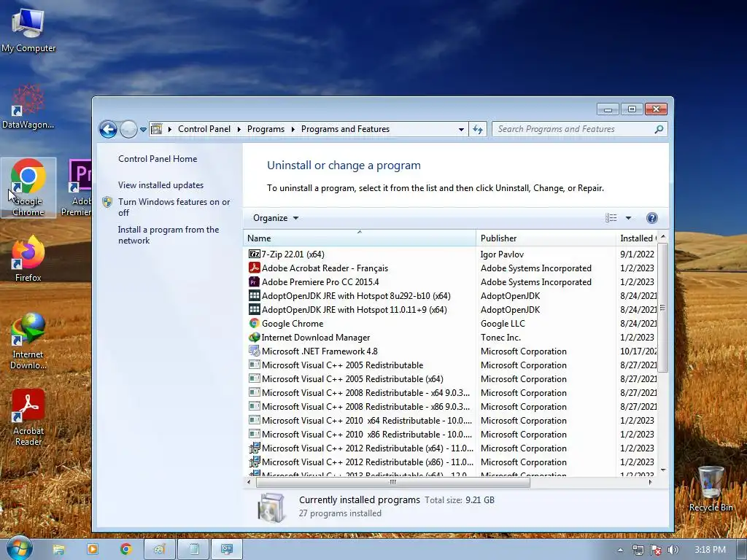Click Tonec Inc. publisher cell
Screen dimensions: 747x560
pos(500,337)
